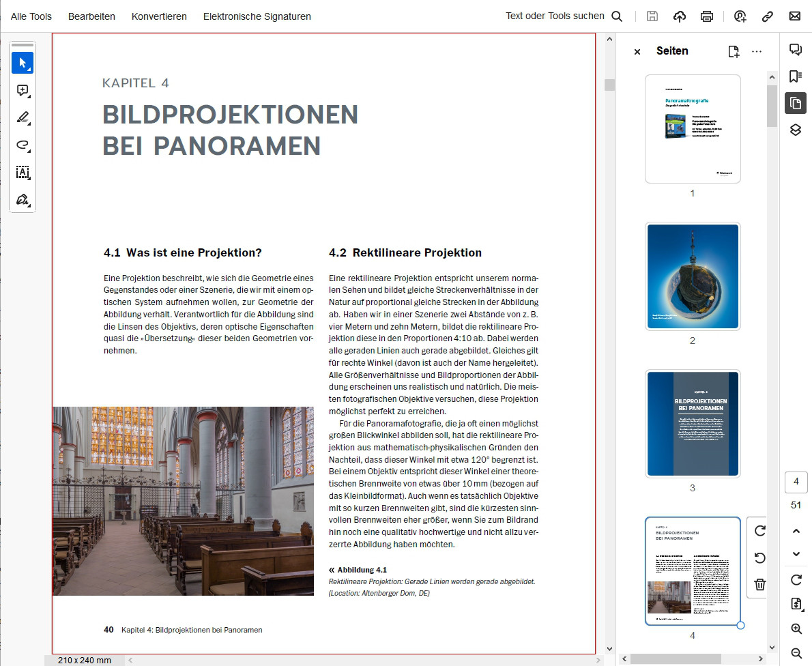Select page 3 thumbnail

[693, 424]
